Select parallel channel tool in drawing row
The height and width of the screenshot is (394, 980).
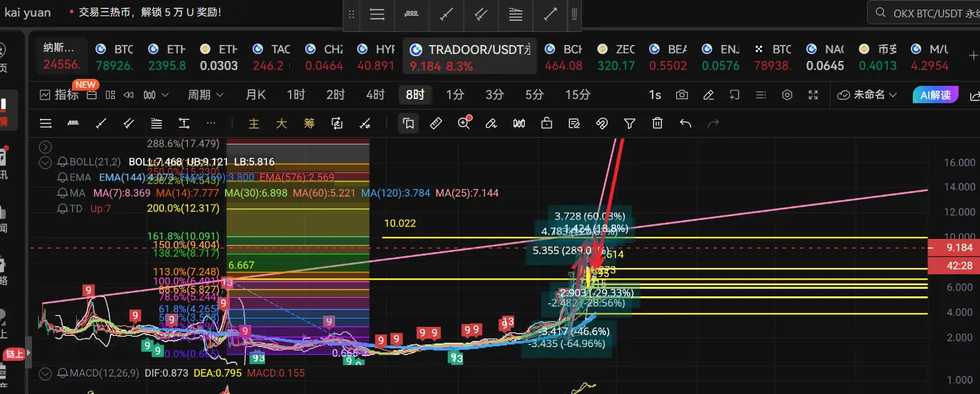pyautogui.click(x=129, y=123)
